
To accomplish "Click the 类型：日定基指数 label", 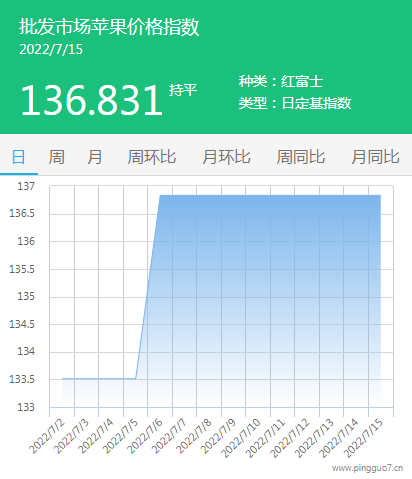I will tap(295, 103).
